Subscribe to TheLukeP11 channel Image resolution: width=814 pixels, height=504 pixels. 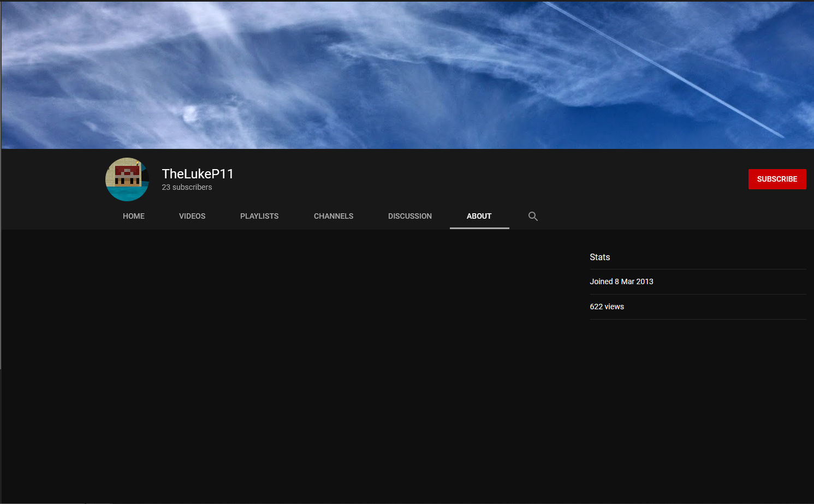click(x=777, y=179)
